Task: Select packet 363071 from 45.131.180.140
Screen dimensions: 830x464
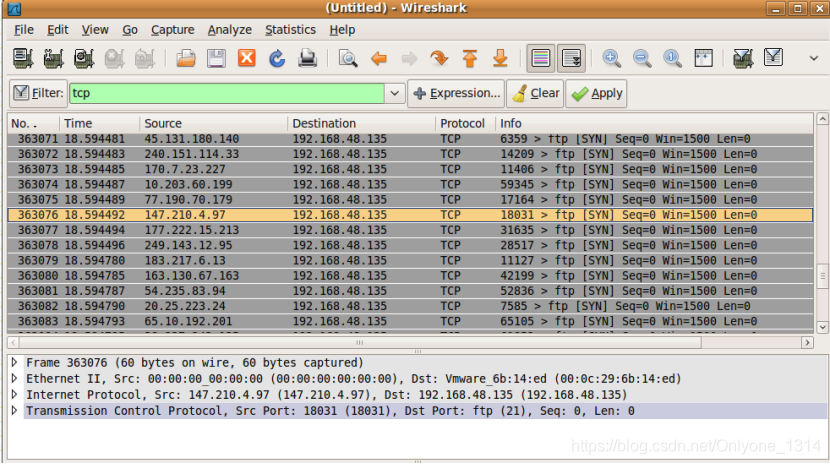Action: [410, 139]
